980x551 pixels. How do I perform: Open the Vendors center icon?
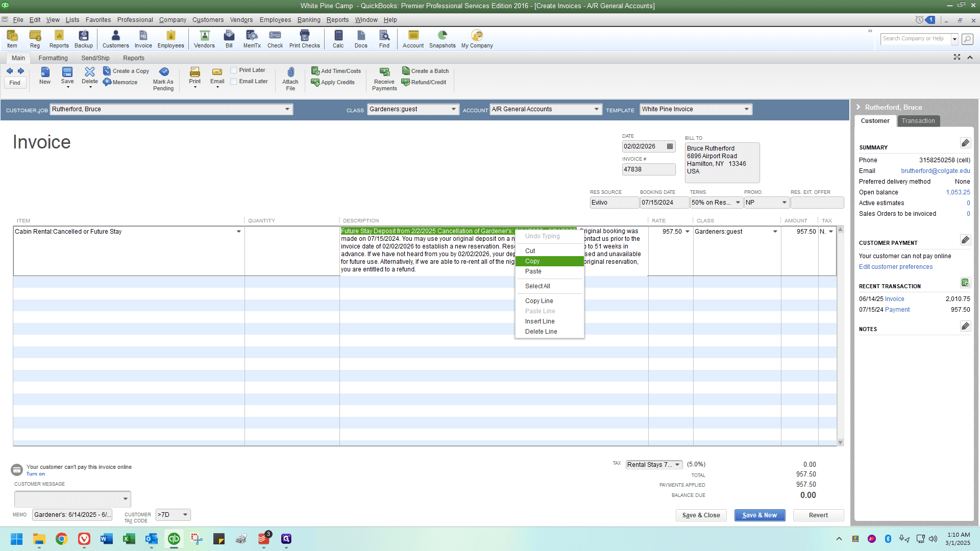(x=204, y=39)
